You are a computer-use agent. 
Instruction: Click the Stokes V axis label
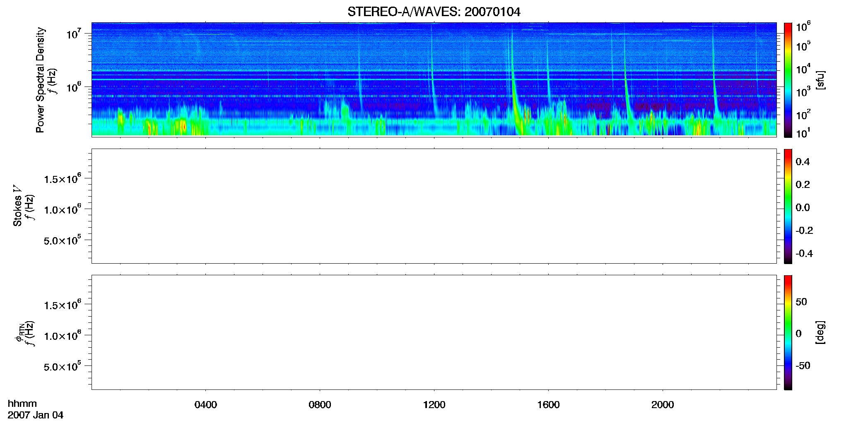point(17,206)
